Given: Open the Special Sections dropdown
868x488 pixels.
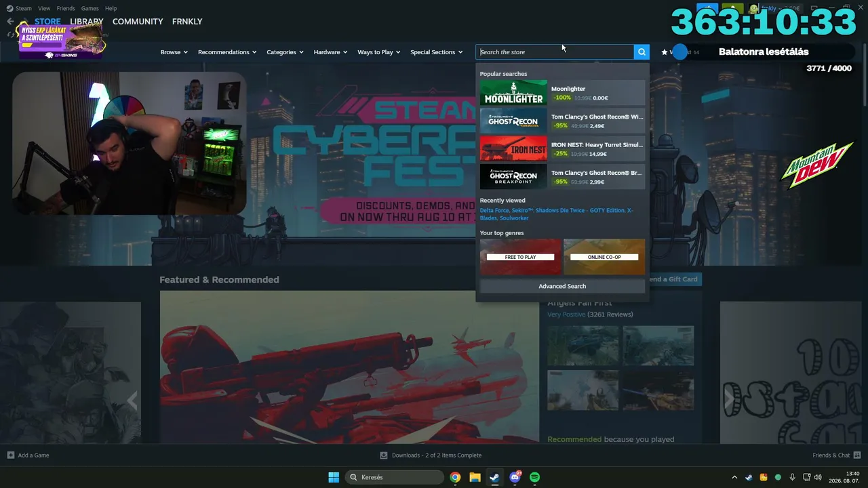Looking at the screenshot, I should click(437, 52).
